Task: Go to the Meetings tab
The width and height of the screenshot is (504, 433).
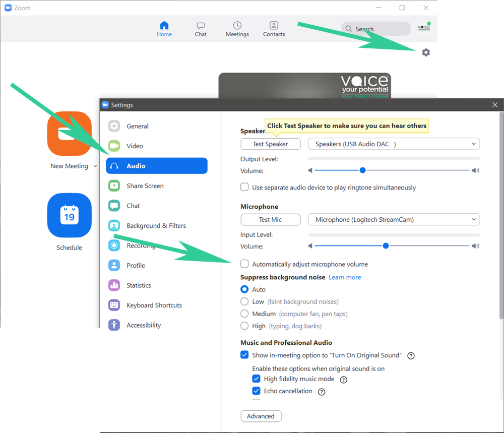Action: click(237, 29)
